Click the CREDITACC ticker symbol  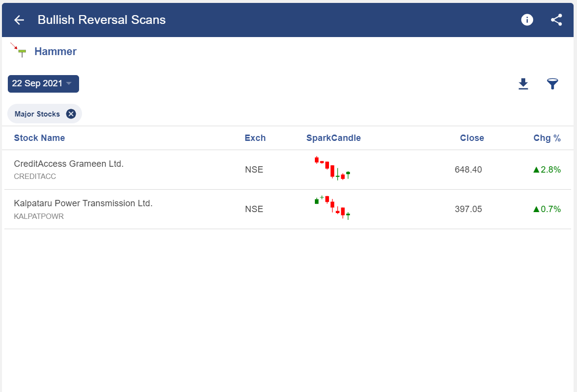35,176
